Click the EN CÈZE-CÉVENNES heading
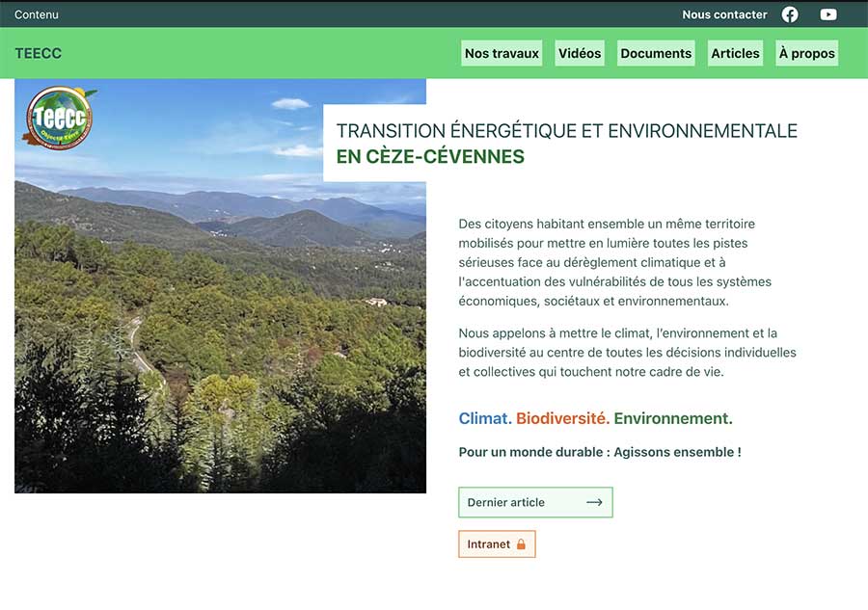Viewport: 868px width, 610px height. [x=430, y=156]
